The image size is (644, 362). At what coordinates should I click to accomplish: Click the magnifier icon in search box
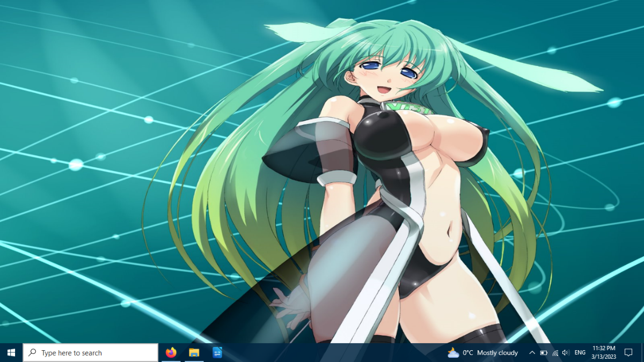[32, 353]
